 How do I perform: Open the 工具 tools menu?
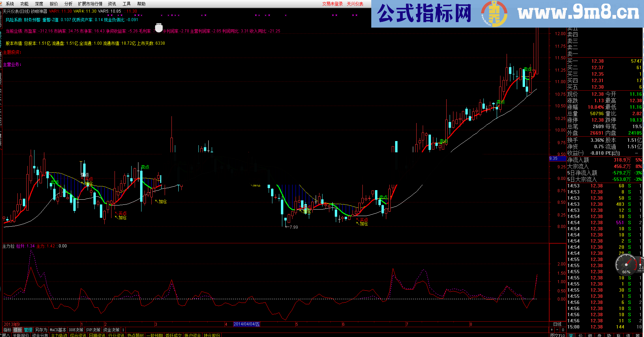tap(126, 4)
